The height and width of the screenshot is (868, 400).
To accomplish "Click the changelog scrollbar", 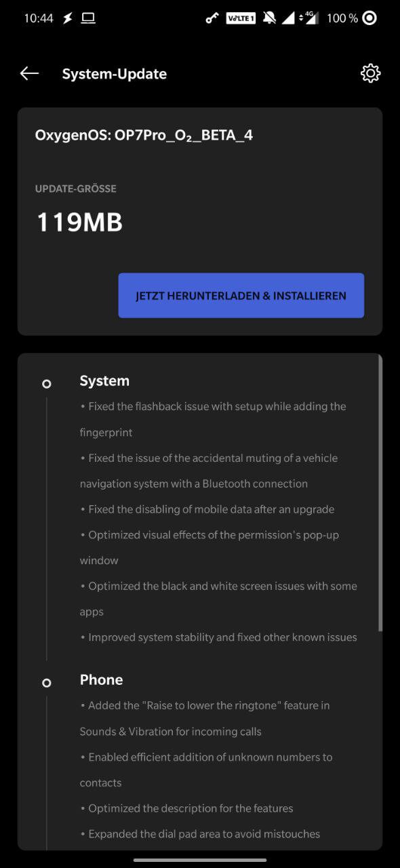I will point(380,493).
